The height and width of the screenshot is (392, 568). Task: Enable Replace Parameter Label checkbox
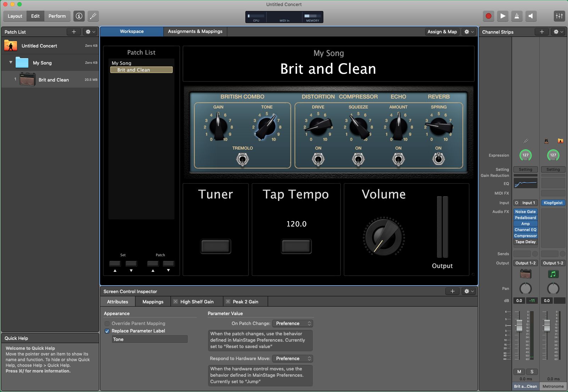coord(107,331)
